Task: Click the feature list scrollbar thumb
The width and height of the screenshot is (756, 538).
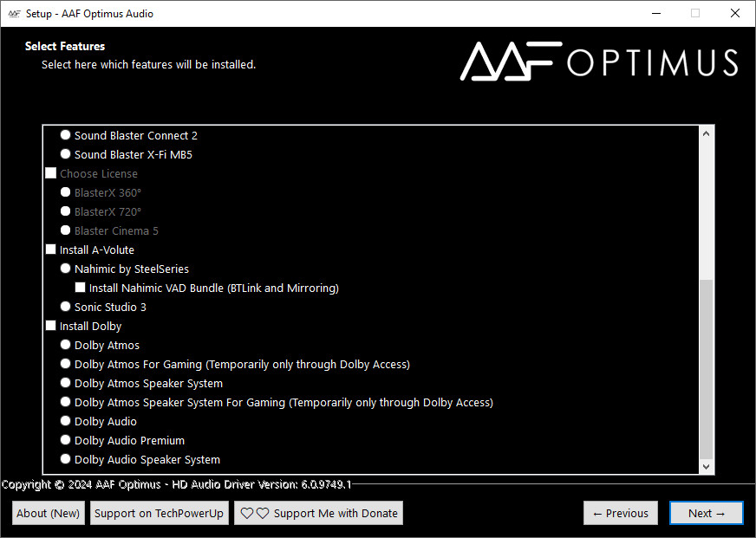Action: point(706,368)
